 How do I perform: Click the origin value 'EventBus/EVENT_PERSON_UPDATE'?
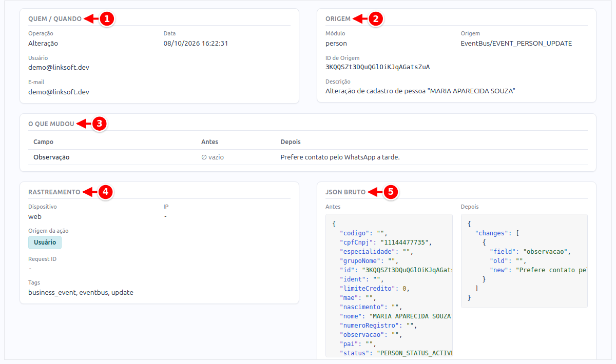click(x=516, y=44)
